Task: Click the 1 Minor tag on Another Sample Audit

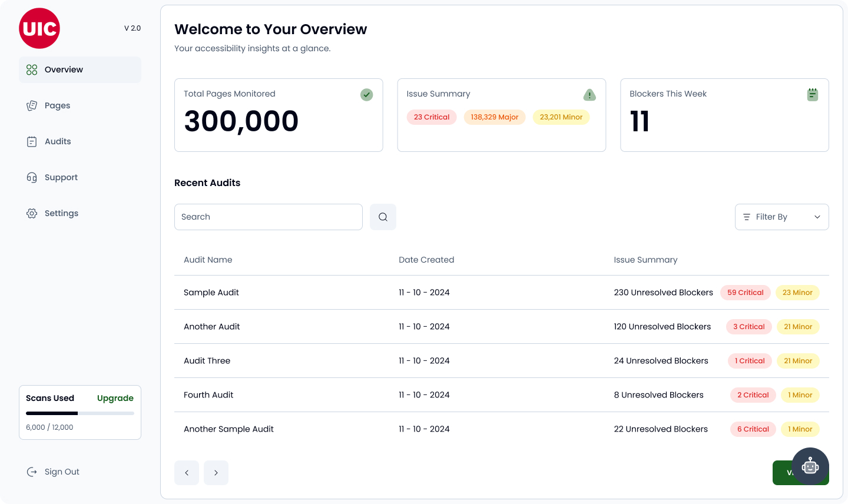Action: (x=800, y=429)
